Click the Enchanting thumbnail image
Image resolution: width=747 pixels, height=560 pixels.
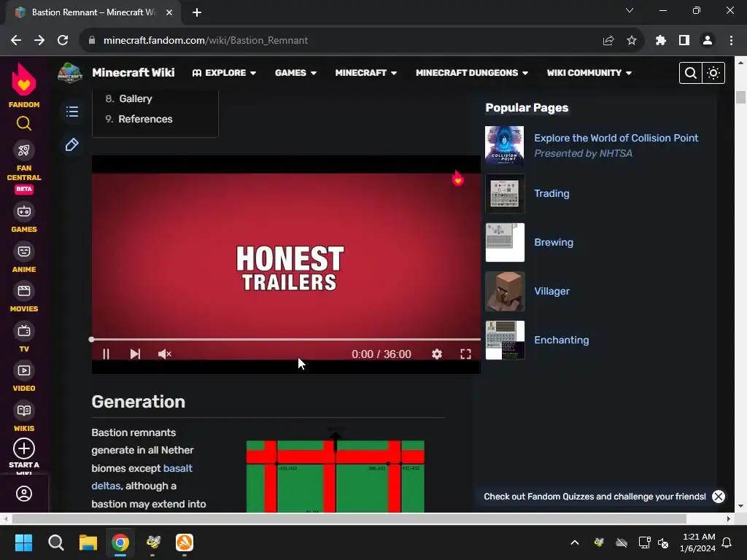tap(505, 340)
